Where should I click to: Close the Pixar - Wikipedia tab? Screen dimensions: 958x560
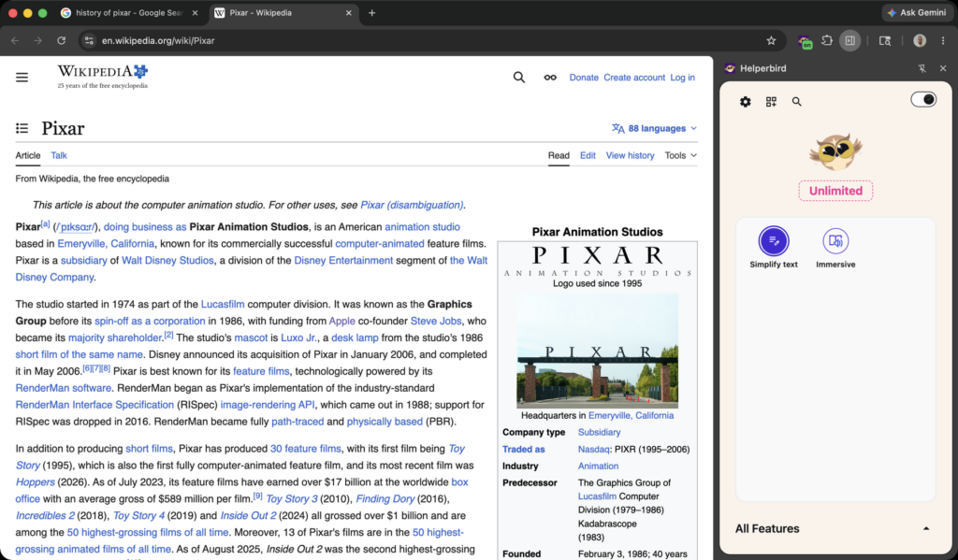point(348,13)
